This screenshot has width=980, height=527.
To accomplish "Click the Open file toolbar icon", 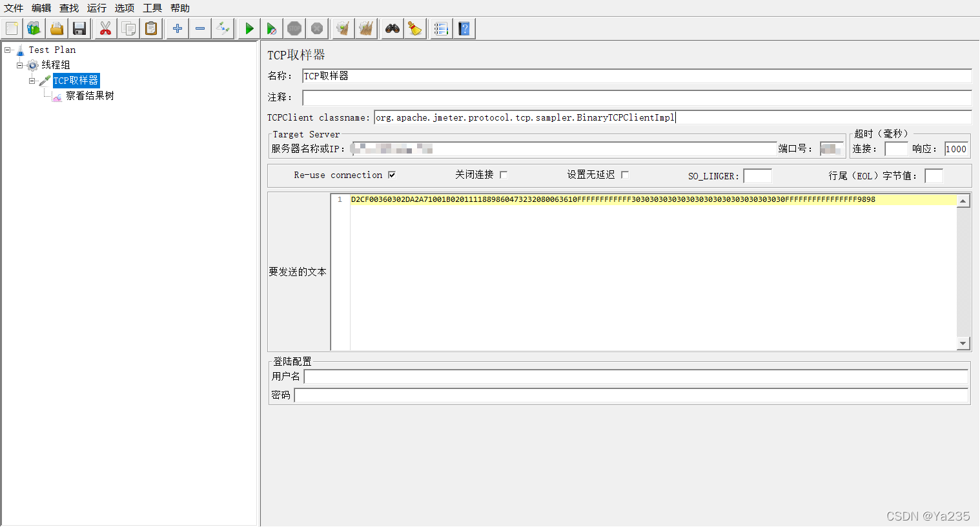I will pyautogui.click(x=57, y=28).
